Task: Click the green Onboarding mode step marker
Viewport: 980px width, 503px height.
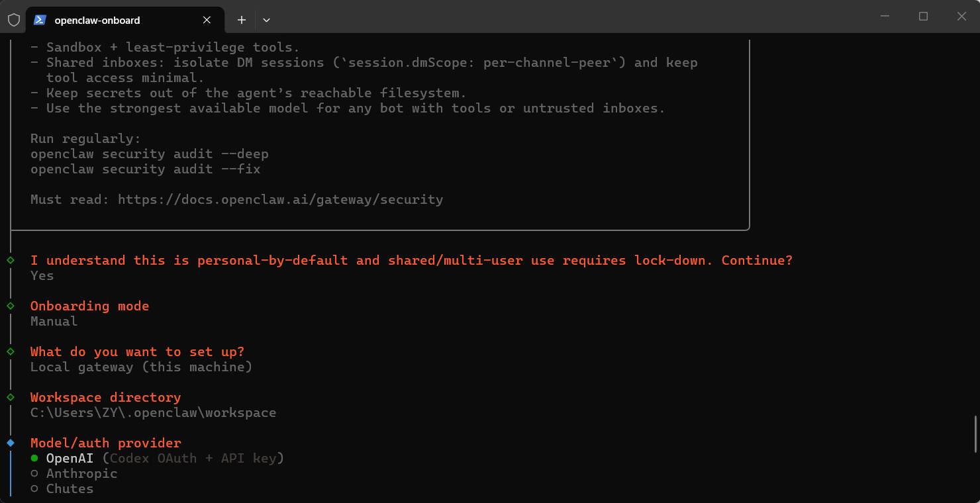Action: point(11,306)
